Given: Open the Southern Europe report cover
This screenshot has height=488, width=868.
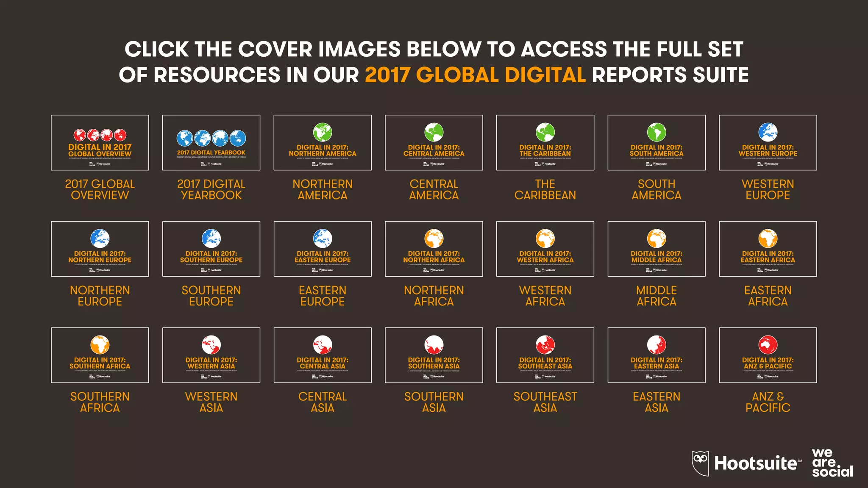Looking at the screenshot, I should pyautogui.click(x=211, y=249).
